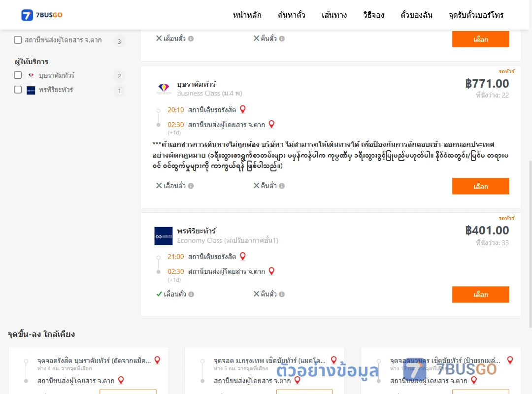
Task: Click the ที่นั่งว่าง: 22 text
Action: [x=492, y=96]
